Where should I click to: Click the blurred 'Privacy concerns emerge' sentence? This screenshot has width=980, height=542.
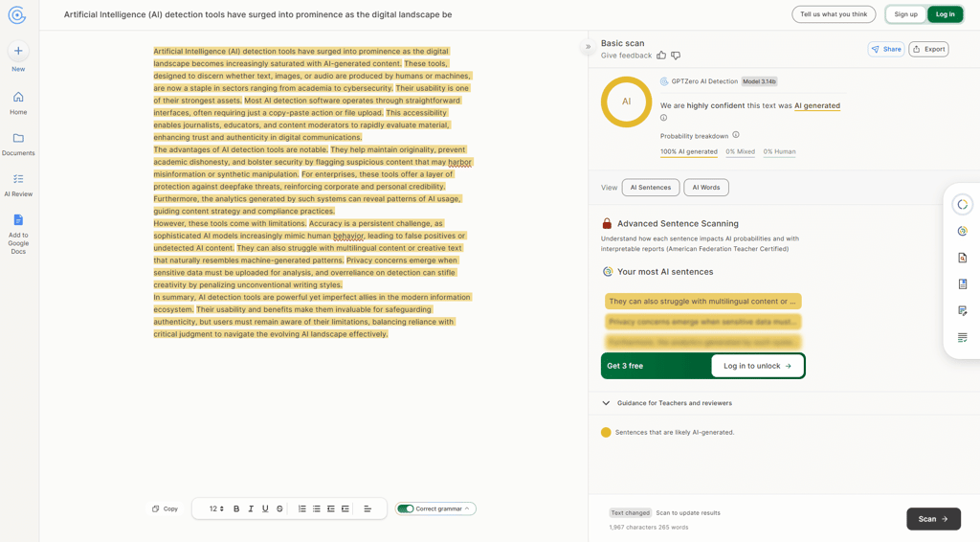[703, 322]
